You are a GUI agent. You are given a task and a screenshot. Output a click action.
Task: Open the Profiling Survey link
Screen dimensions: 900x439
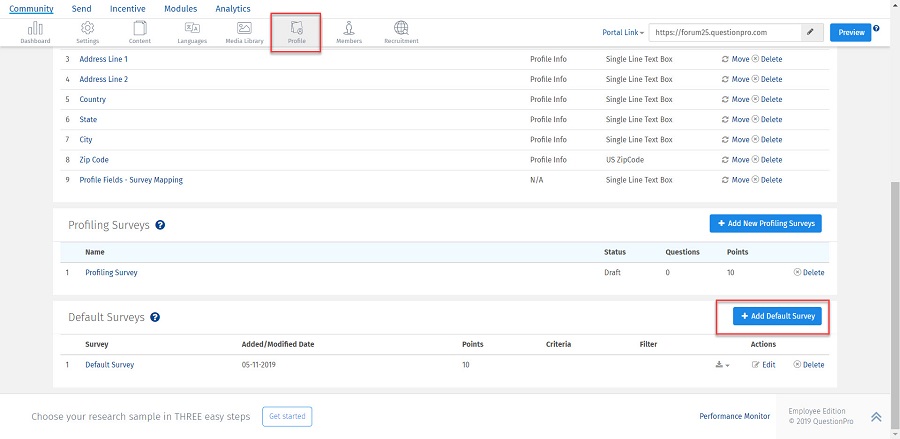111,272
